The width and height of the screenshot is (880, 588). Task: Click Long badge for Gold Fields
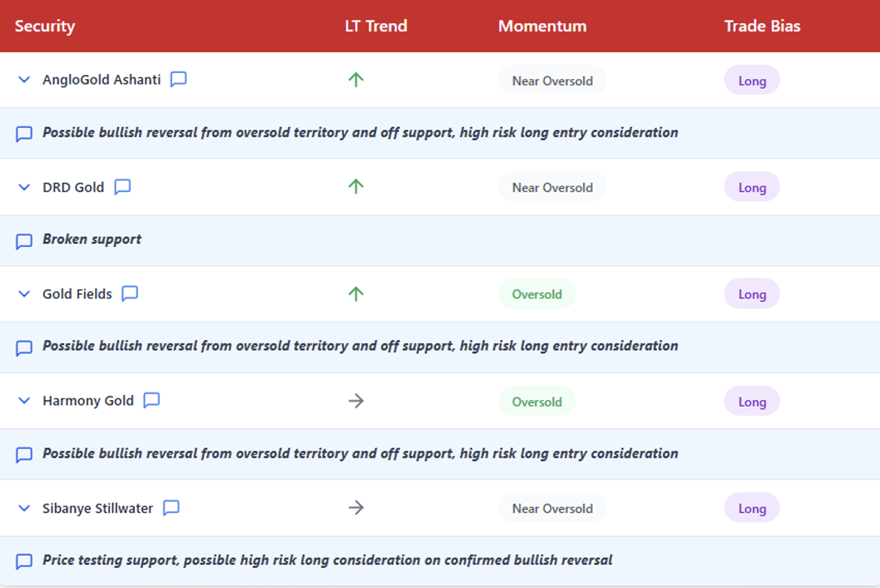click(752, 294)
